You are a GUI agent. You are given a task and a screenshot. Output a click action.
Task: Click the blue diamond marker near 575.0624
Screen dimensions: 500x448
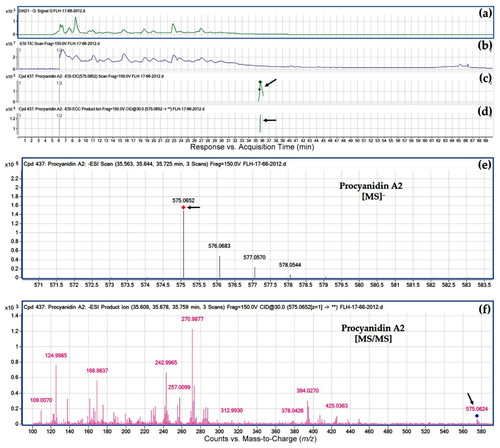pos(477,416)
